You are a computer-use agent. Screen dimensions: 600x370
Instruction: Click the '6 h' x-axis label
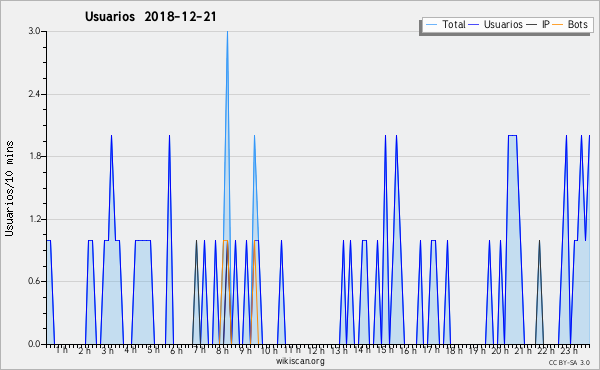coord(176,350)
